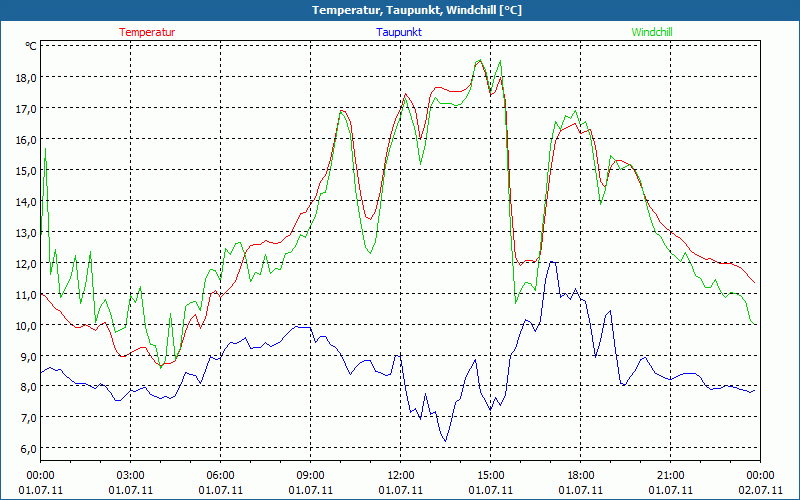
Task: Click the '12:00' time axis label
Action: click(x=401, y=476)
